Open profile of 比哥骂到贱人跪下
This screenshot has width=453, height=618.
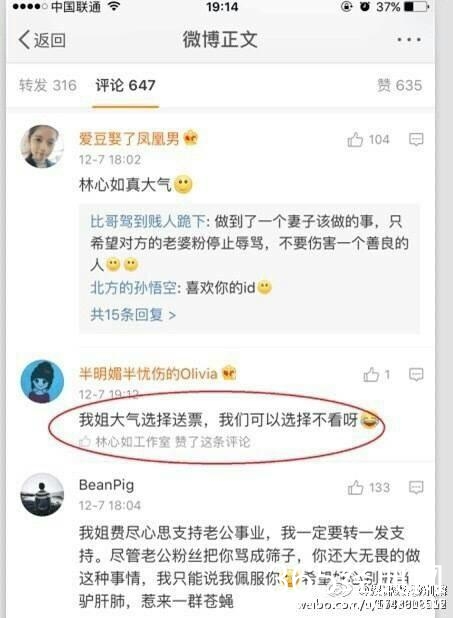(148, 222)
